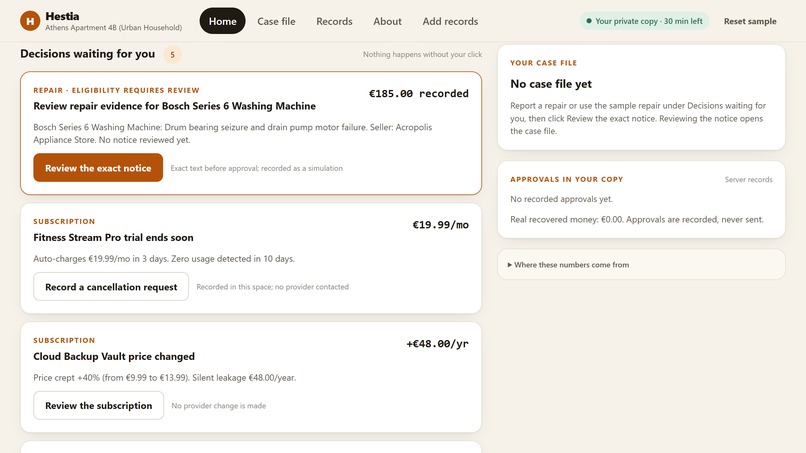Go to the About page
The image size is (806, 453).
pyautogui.click(x=387, y=21)
